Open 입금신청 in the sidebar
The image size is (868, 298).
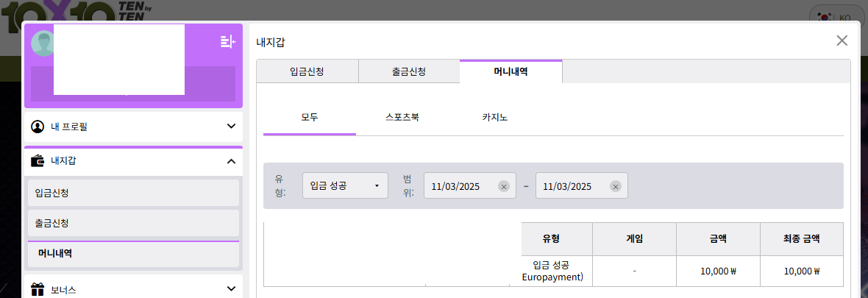point(133,193)
